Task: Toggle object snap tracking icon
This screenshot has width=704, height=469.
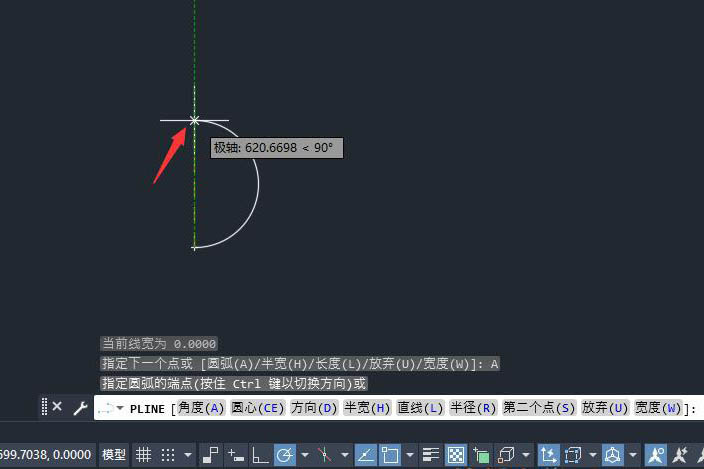Action: (366, 455)
